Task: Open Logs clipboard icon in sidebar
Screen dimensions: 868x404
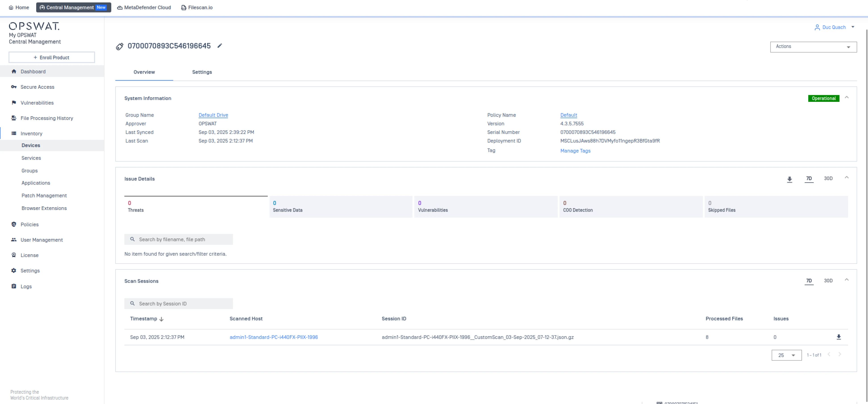Action: [x=14, y=286]
